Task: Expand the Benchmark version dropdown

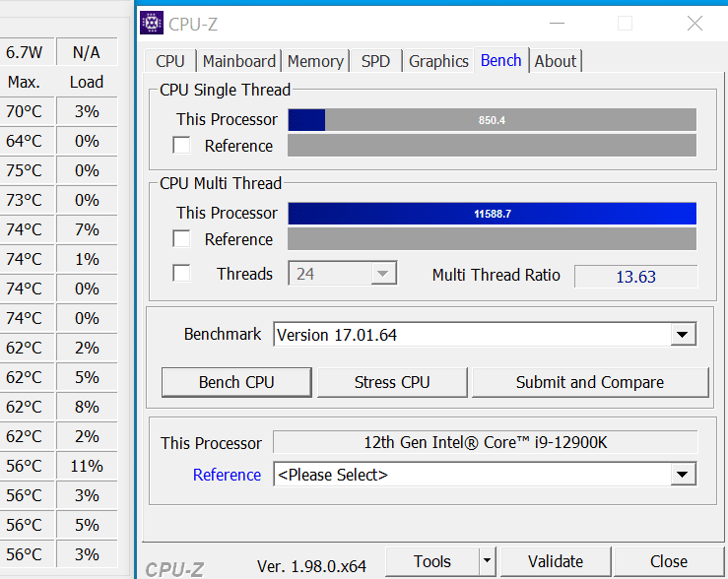Action: (x=485, y=335)
